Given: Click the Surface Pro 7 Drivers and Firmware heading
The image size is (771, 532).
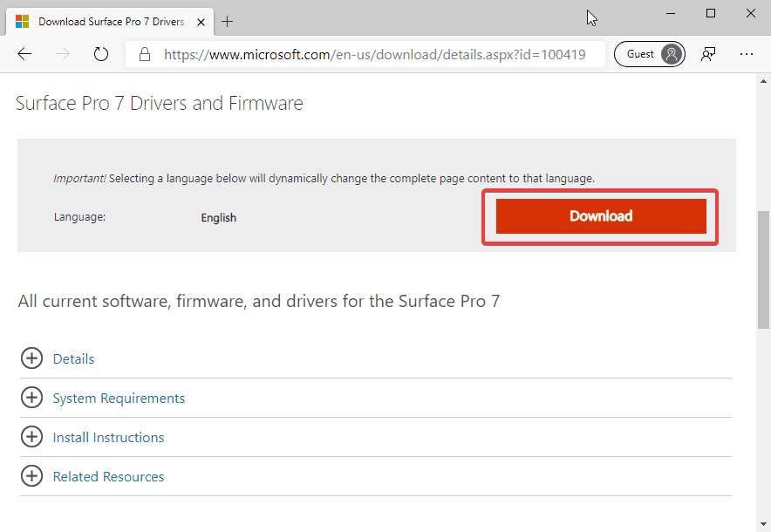Looking at the screenshot, I should pyautogui.click(x=160, y=103).
